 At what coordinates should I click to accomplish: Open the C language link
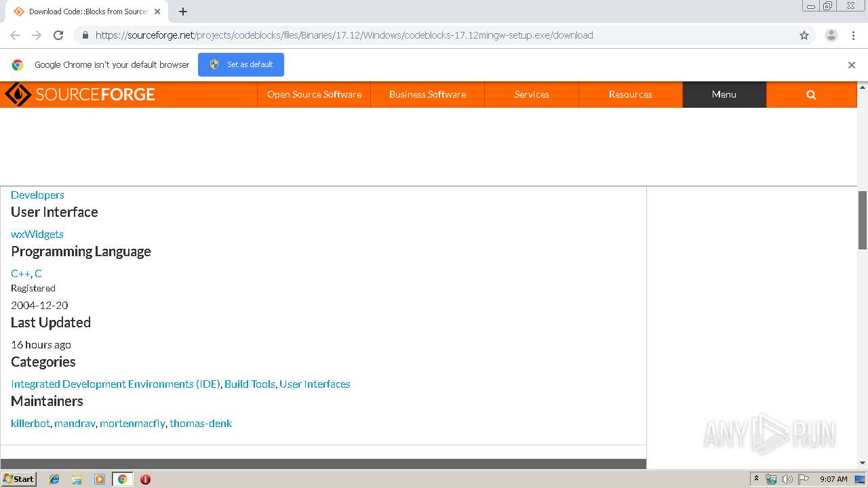click(38, 273)
